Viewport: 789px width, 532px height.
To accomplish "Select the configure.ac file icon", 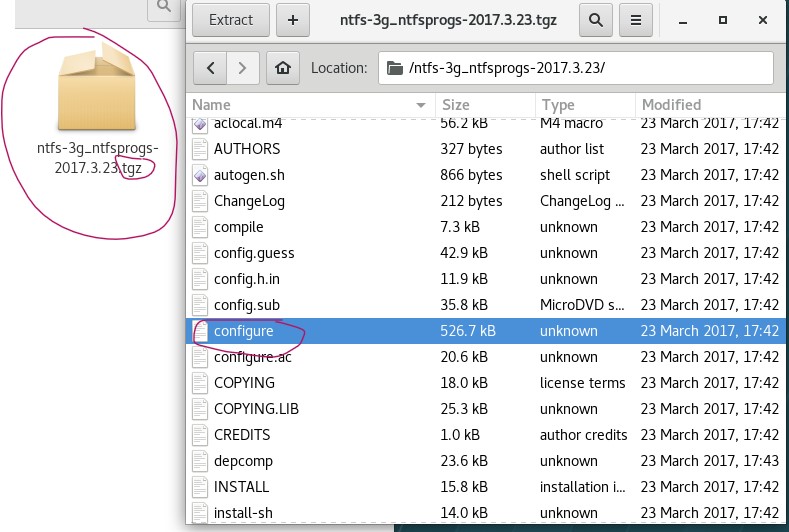I will (200, 357).
